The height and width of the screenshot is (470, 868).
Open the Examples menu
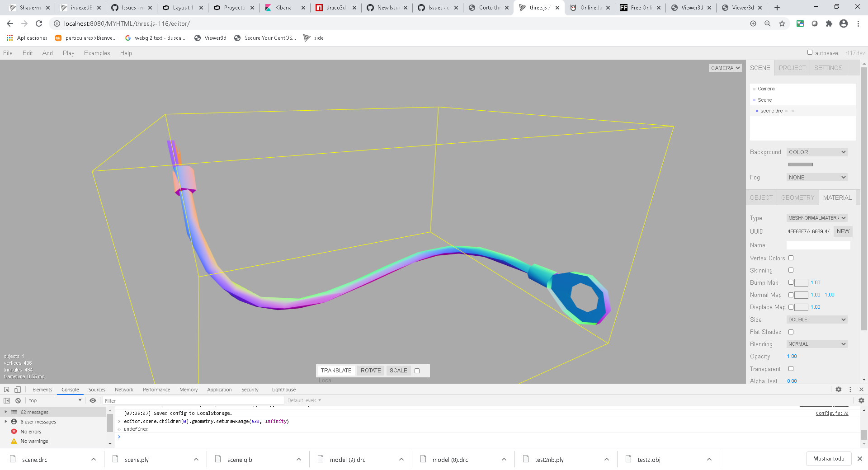pyautogui.click(x=97, y=53)
